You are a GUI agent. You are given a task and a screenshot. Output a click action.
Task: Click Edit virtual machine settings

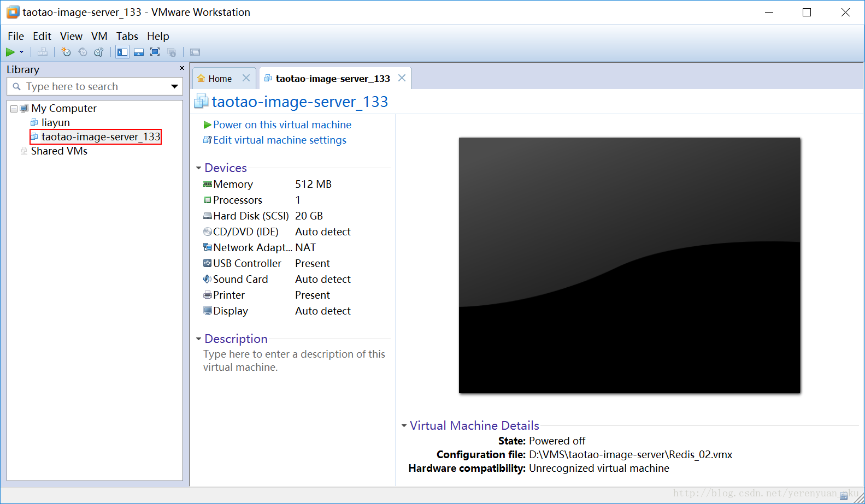tap(279, 140)
